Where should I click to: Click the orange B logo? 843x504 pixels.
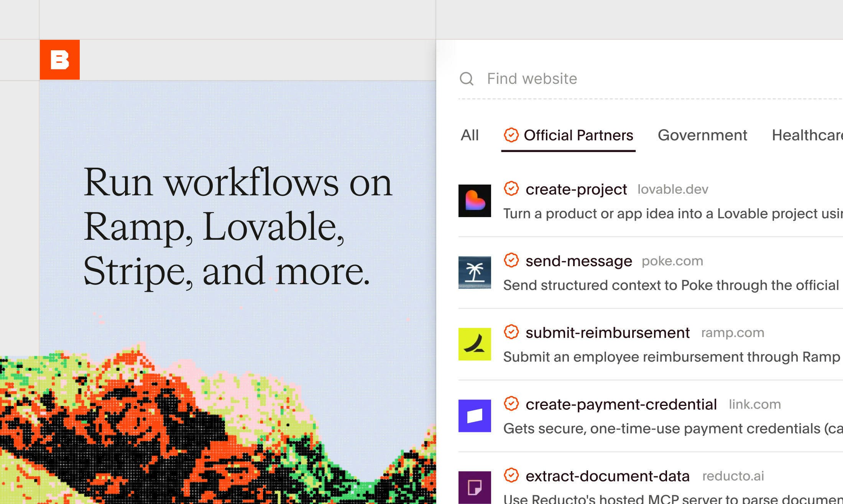click(60, 60)
